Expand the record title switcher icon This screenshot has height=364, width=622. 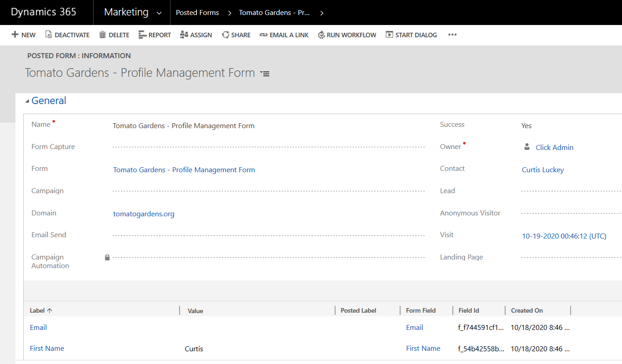(x=265, y=73)
